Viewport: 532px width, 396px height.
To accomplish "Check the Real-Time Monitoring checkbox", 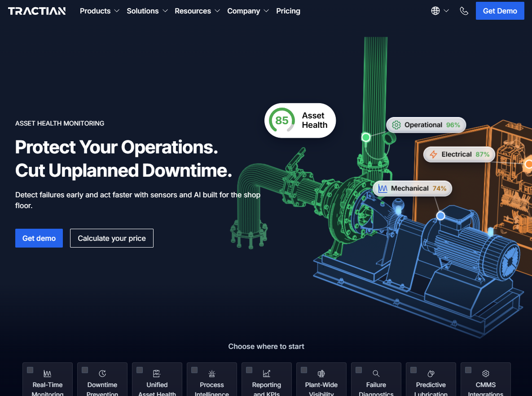I will pos(30,370).
